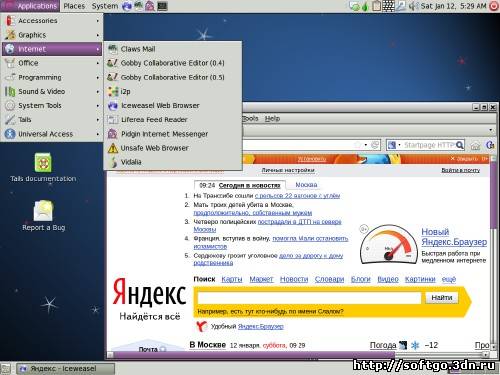Launch Pidgin Internet Messenger
The height and width of the screenshot is (375, 500).
173,134
